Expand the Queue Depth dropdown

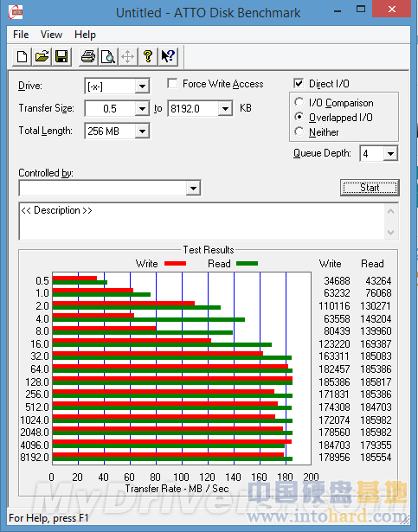coord(391,154)
